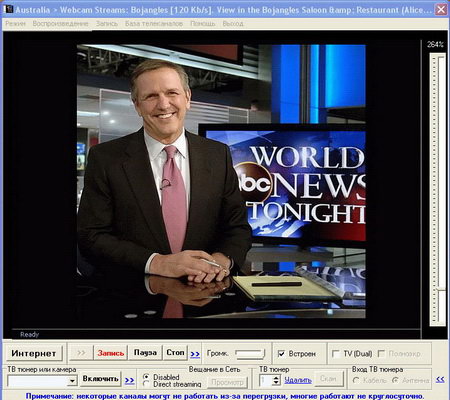This screenshot has width=450, height=400.
Task: Click the app icon in title bar
Action: (x=8, y=9)
